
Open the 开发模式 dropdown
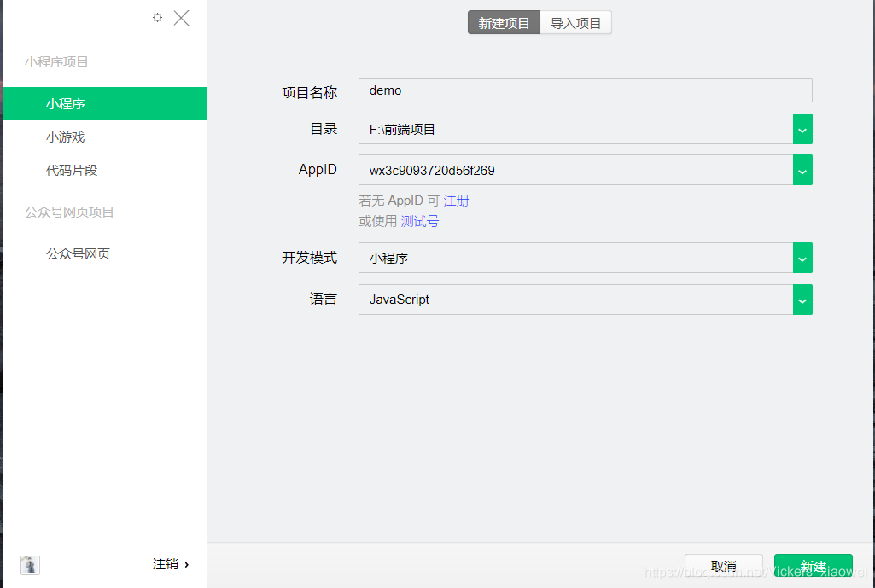586,258
